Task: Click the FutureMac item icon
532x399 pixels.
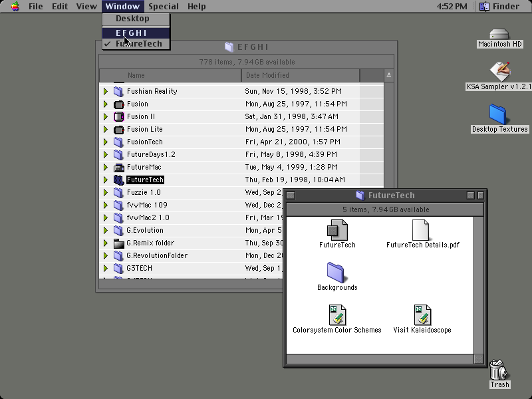Action: tap(118, 168)
